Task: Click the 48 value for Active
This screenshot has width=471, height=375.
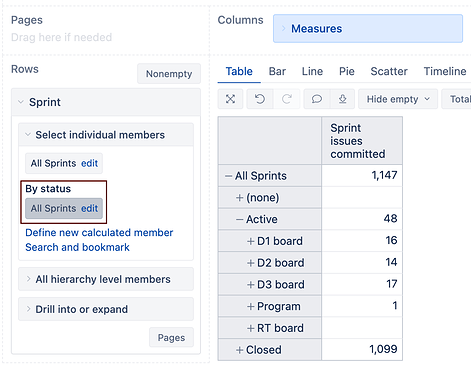Action: pyautogui.click(x=362, y=219)
